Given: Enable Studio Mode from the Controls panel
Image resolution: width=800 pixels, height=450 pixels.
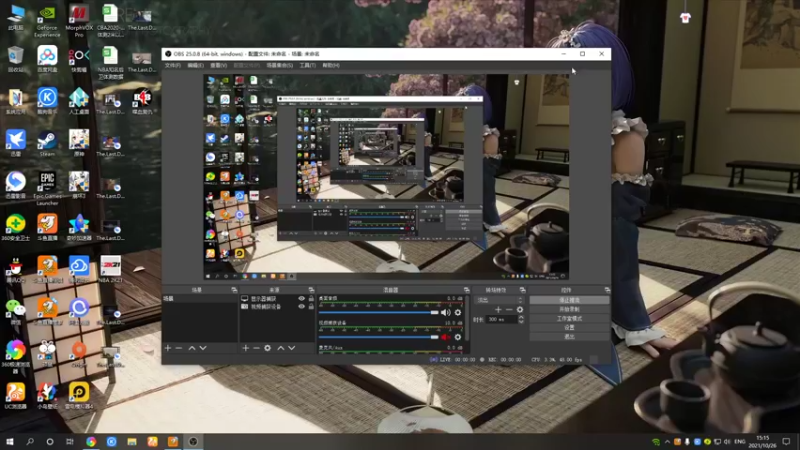Looking at the screenshot, I should pyautogui.click(x=569, y=318).
